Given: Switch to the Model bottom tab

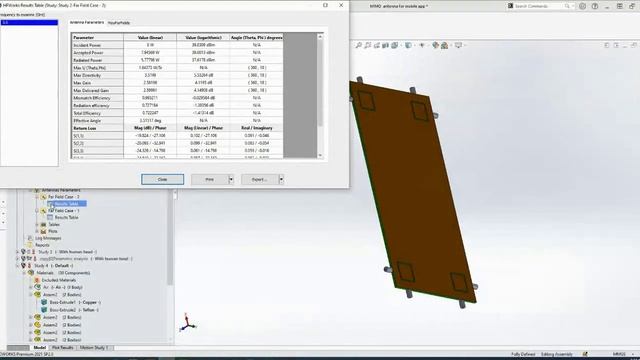Looking at the screenshot, I should 40,348.
